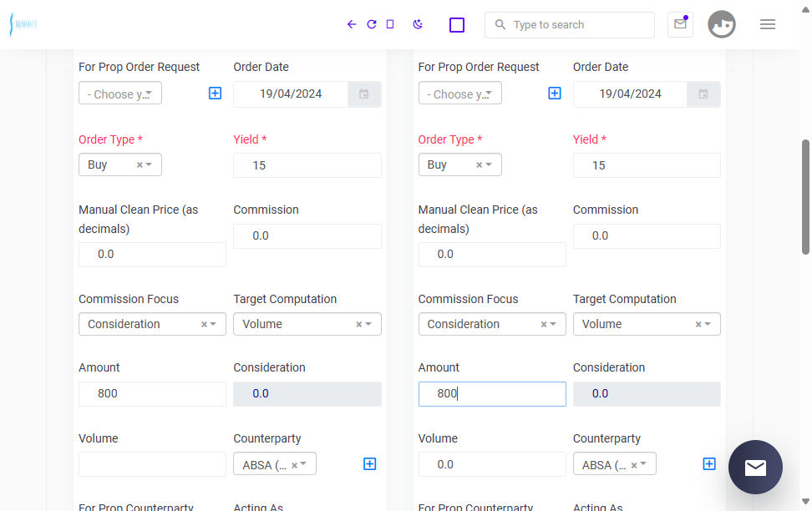Open right For Prop Order Request dropdown

click(x=459, y=94)
